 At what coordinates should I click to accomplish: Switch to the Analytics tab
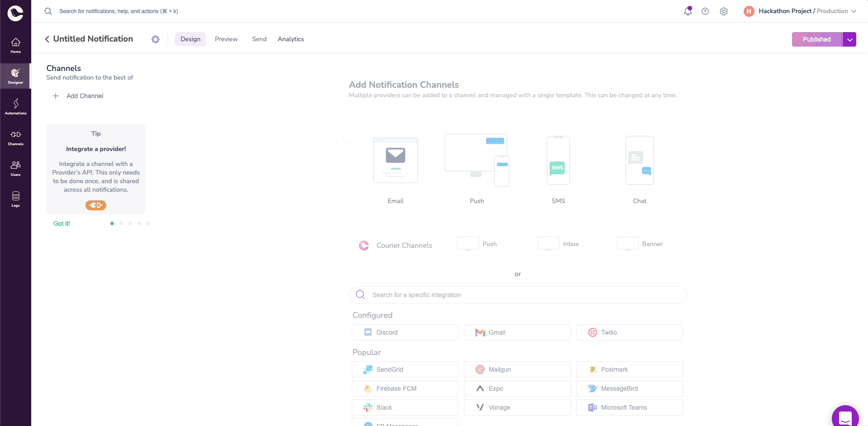click(291, 39)
